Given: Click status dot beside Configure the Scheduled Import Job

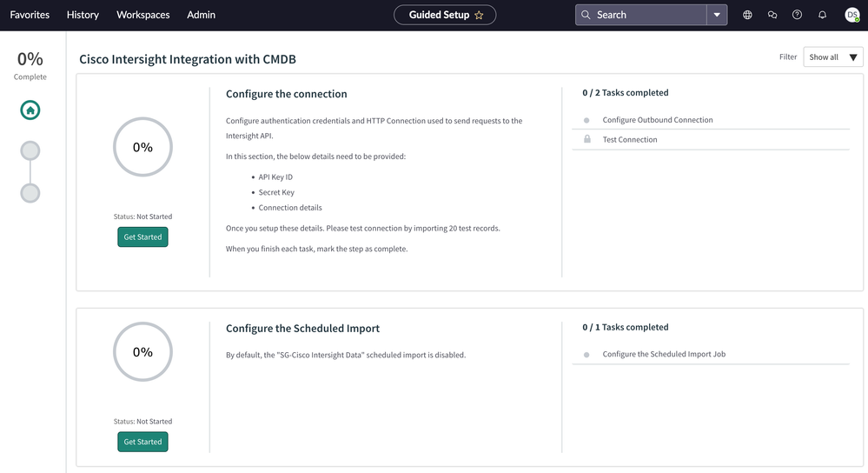Looking at the screenshot, I should (586, 355).
